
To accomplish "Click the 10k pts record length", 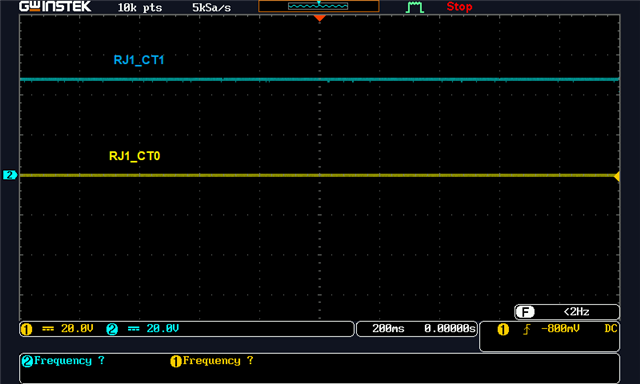I will 140,7.
